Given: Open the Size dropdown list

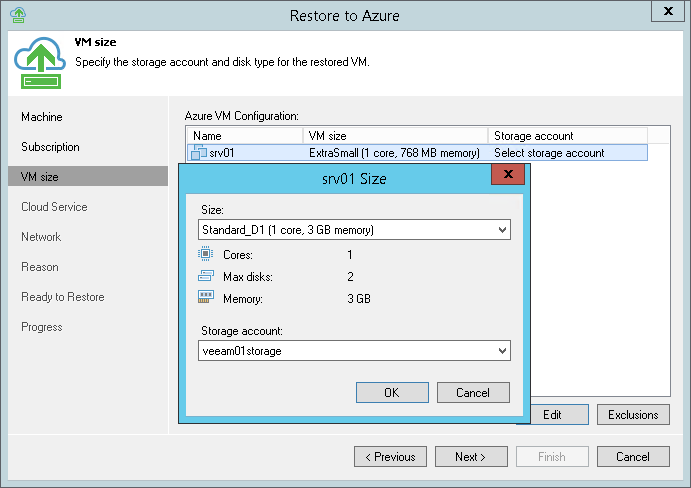Looking at the screenshot, I should tap(501, 230).
